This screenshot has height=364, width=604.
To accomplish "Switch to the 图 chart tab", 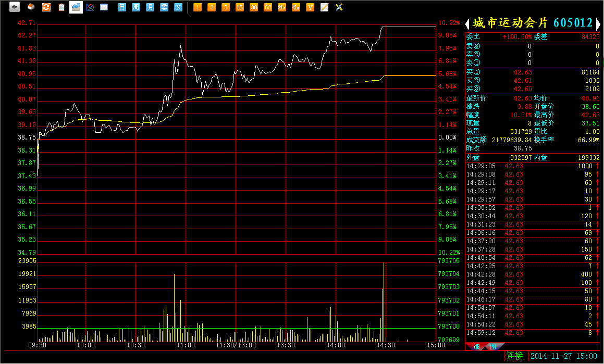I will click(492, 347).
